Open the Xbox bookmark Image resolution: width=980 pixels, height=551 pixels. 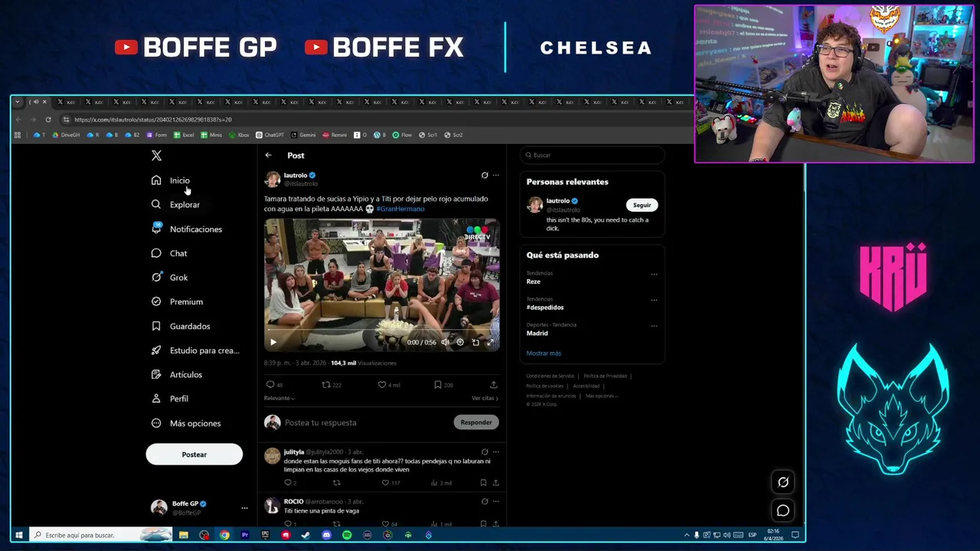[239, 135]
